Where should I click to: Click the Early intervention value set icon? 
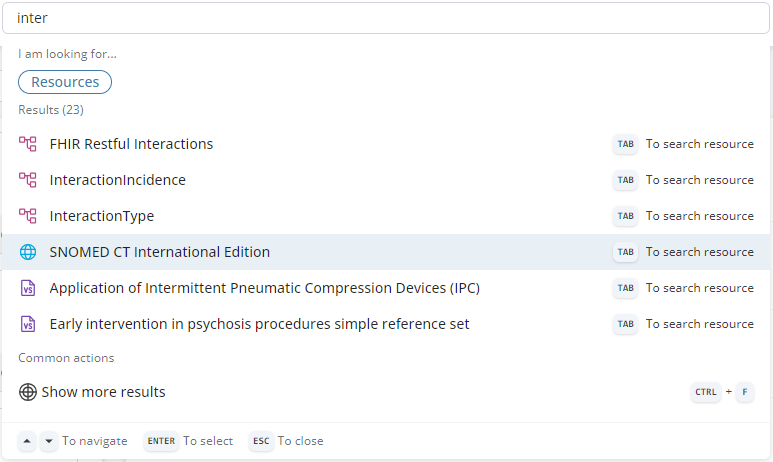coord(28,324)
